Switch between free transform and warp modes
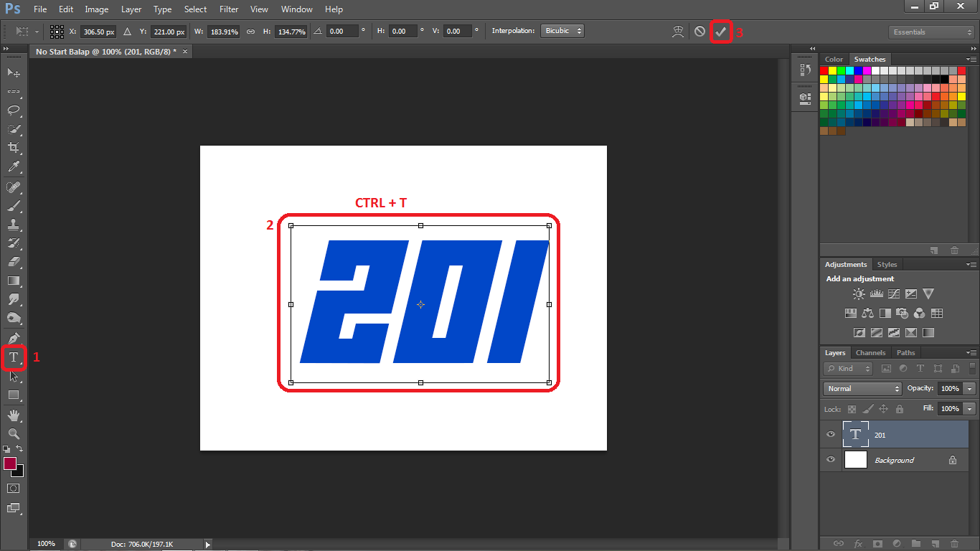980x551 pixels. [677, 32]
